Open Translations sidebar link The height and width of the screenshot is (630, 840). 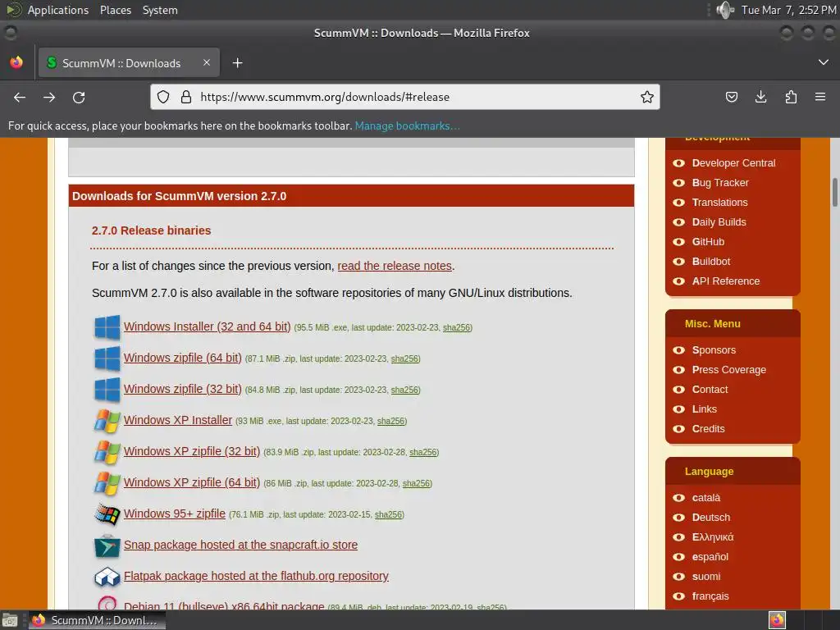(719, 203)
